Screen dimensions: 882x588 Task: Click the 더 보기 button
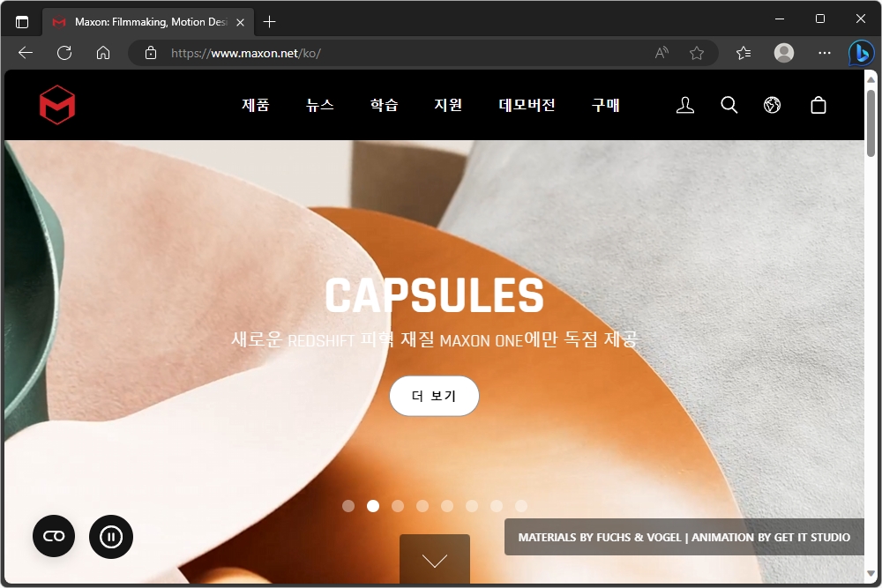pyautogui.click(x=434, y=396)
